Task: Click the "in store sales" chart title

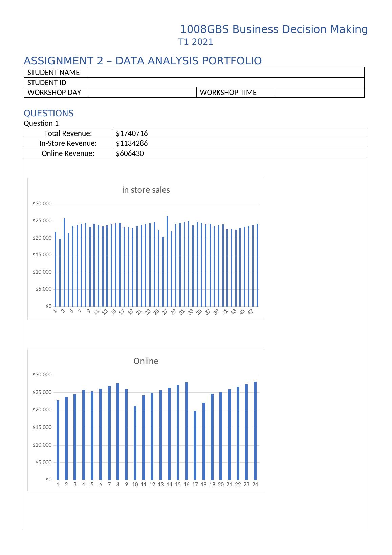Action: click(x=146, y=190)
